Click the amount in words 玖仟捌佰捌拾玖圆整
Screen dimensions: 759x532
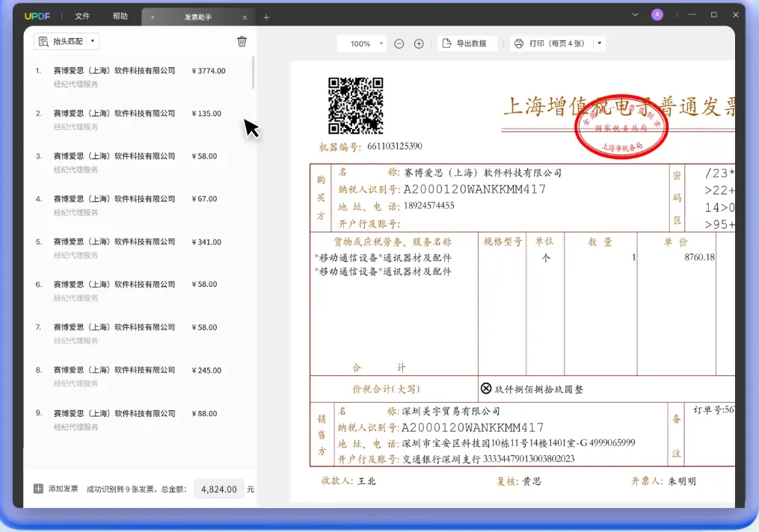[x=538, y=389]
